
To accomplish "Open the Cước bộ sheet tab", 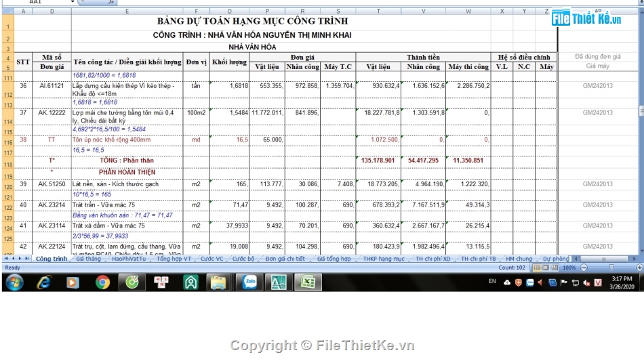I will (x=243, y=259).
